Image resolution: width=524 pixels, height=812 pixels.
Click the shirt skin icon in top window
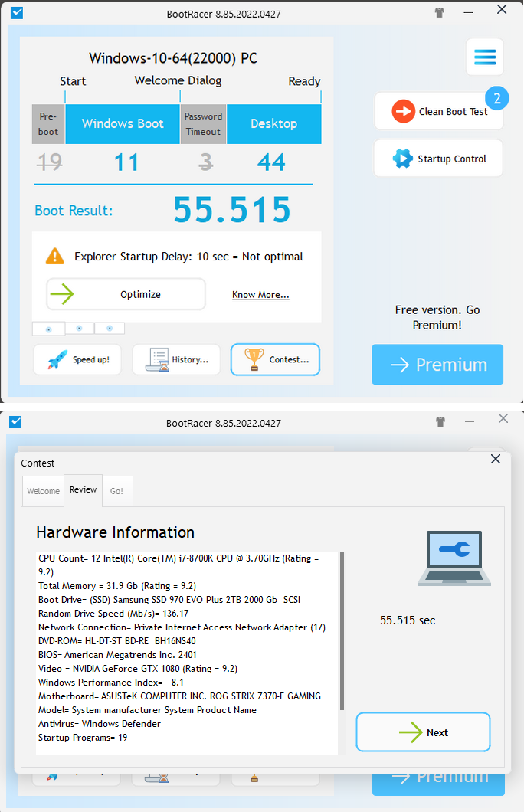coord(440,12)
